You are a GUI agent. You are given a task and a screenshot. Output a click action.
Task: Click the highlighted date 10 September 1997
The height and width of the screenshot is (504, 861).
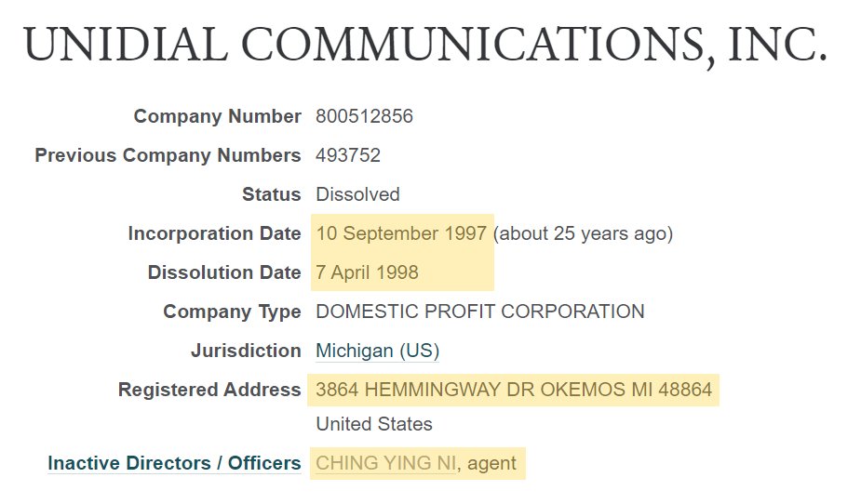[401, 233]
